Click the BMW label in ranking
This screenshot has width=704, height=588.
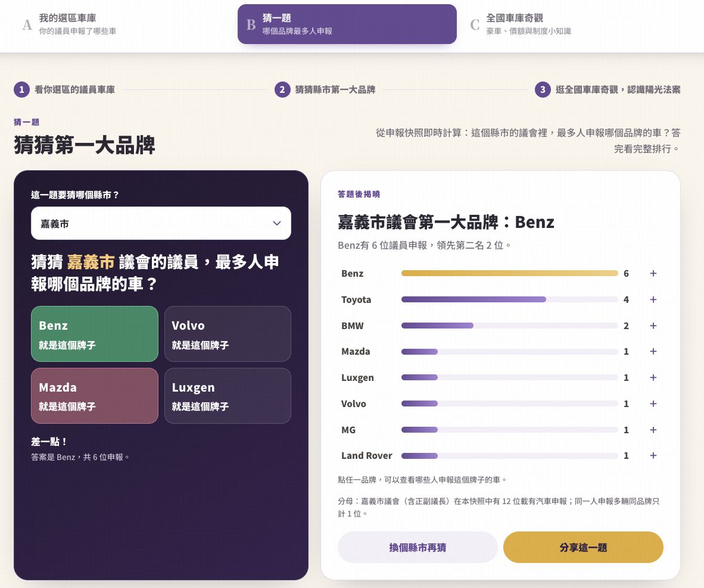pyautogui.click(x=353, y=326)
